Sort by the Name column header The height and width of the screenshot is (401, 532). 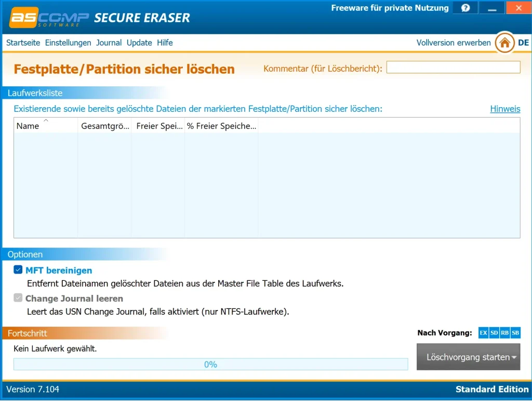[46, 126]
